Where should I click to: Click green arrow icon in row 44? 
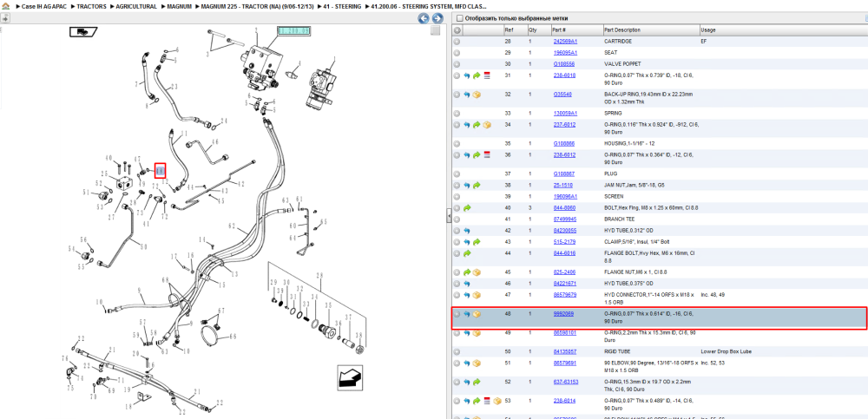click(467, 253)
